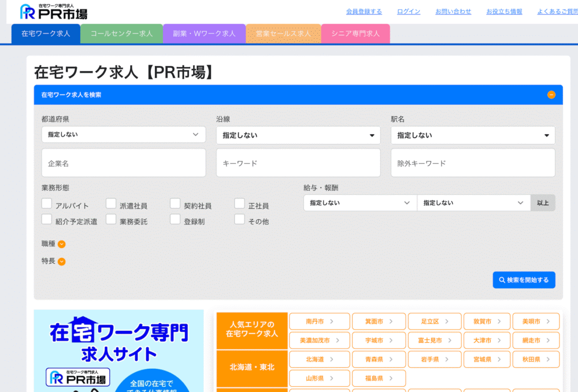Check the 紹介予定派遣 checkbox
Screen dimensions: 578x392
click(x=47, y=219)
